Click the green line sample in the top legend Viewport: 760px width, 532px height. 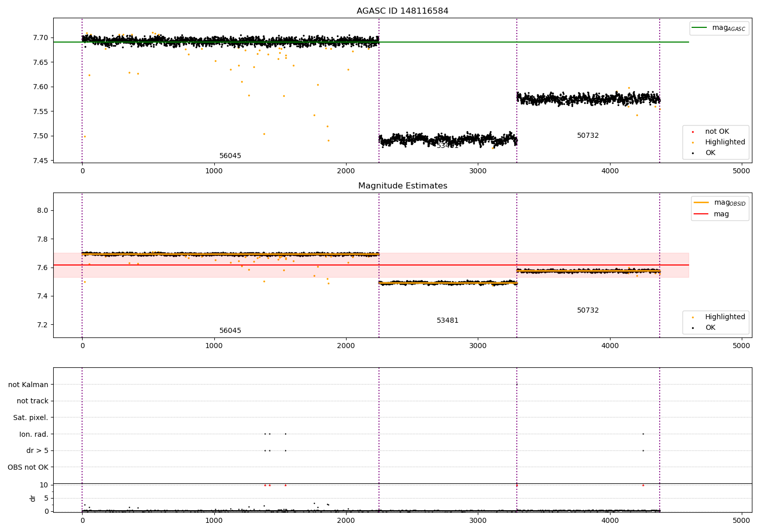point(700,28)
